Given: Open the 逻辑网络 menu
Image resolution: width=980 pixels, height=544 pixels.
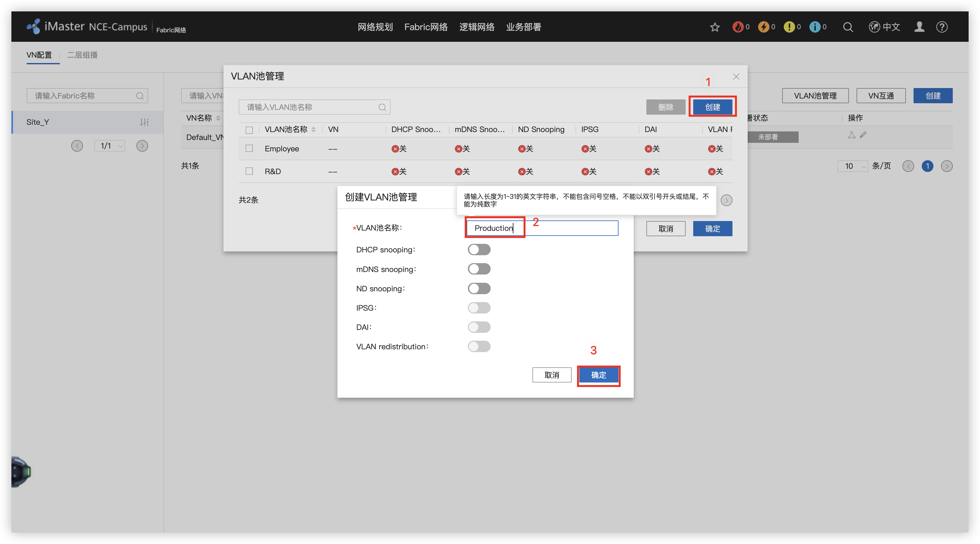Looking at the screenshot, I should [476, 27].
